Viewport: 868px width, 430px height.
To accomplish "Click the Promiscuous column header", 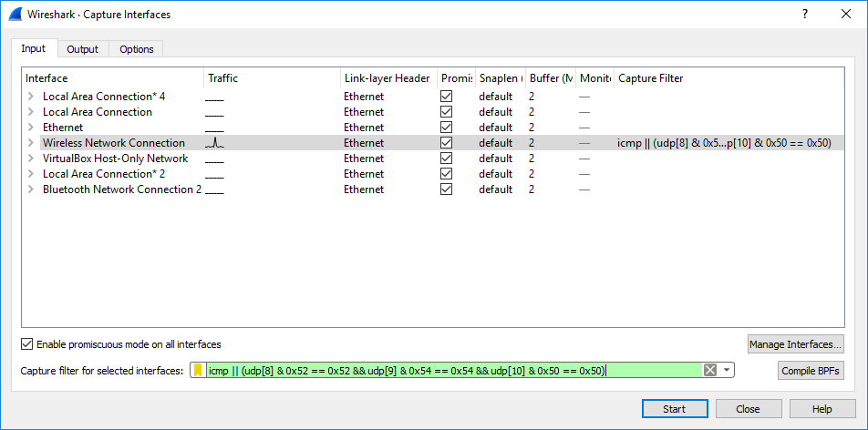I will (x=456, y=78).
